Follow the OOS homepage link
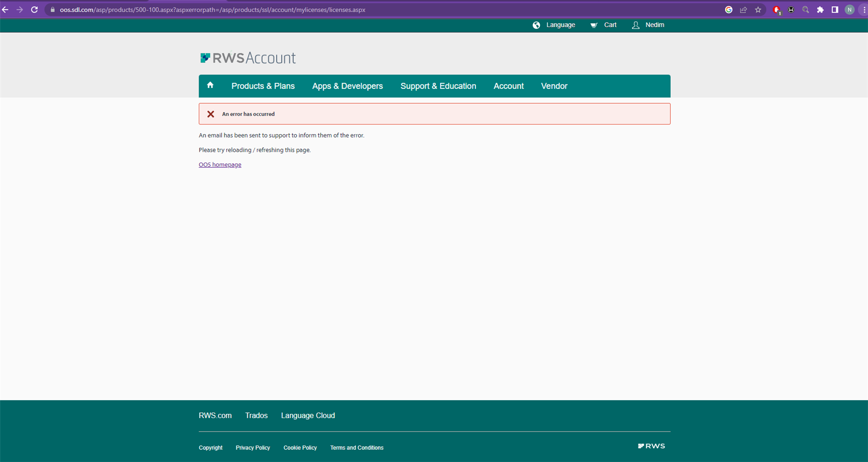This screenshot has height=462, width=868. point(220,165)
